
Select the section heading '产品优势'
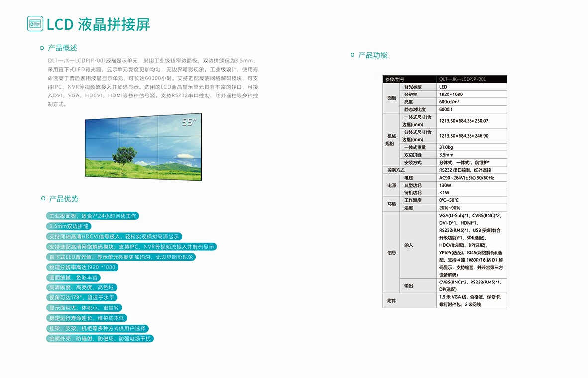coord(64,199)
